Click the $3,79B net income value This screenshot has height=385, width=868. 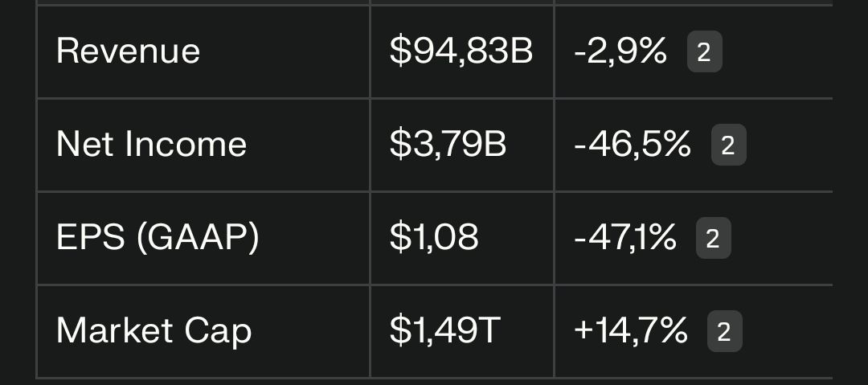pyautogui.click(x=448, y=145)
